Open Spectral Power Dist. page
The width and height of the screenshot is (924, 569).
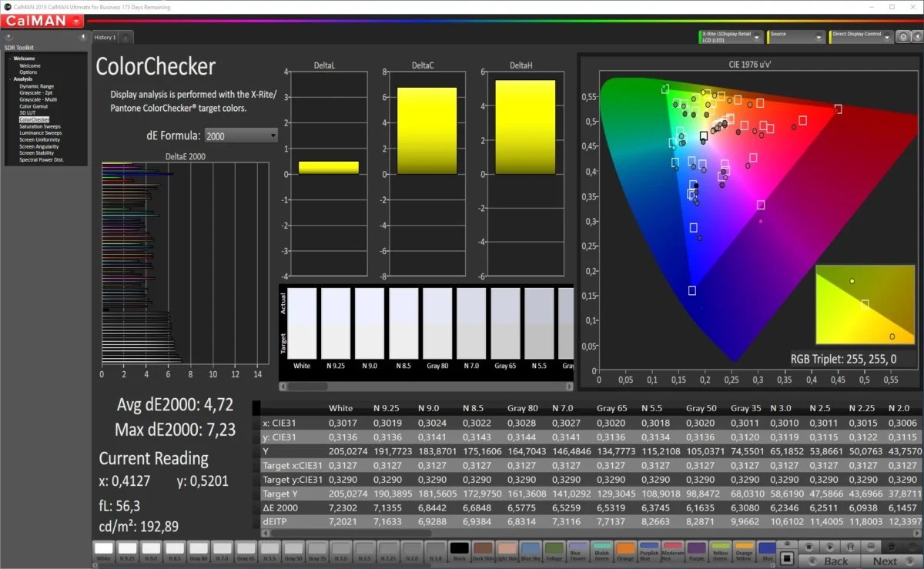point(42,159)
